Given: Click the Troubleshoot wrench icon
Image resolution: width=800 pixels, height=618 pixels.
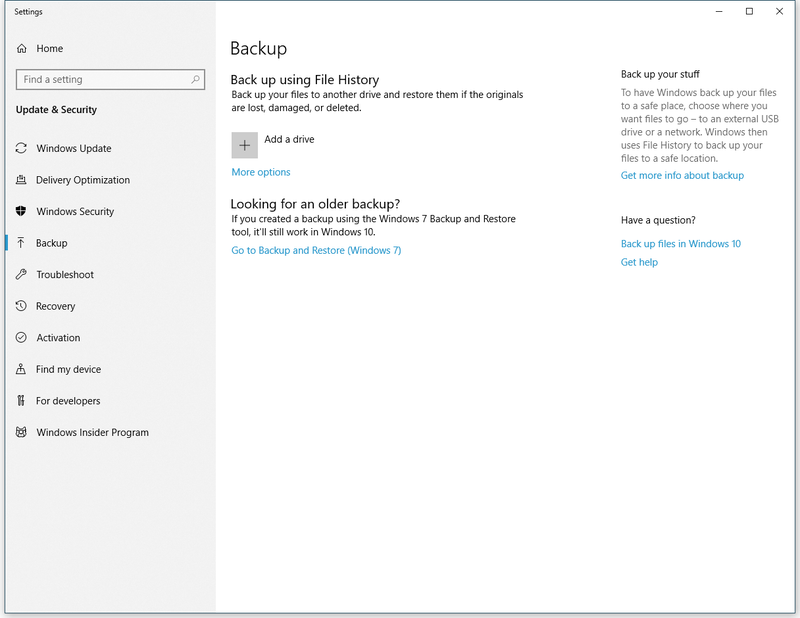Looking at the screenshot, I should [21, 274].
